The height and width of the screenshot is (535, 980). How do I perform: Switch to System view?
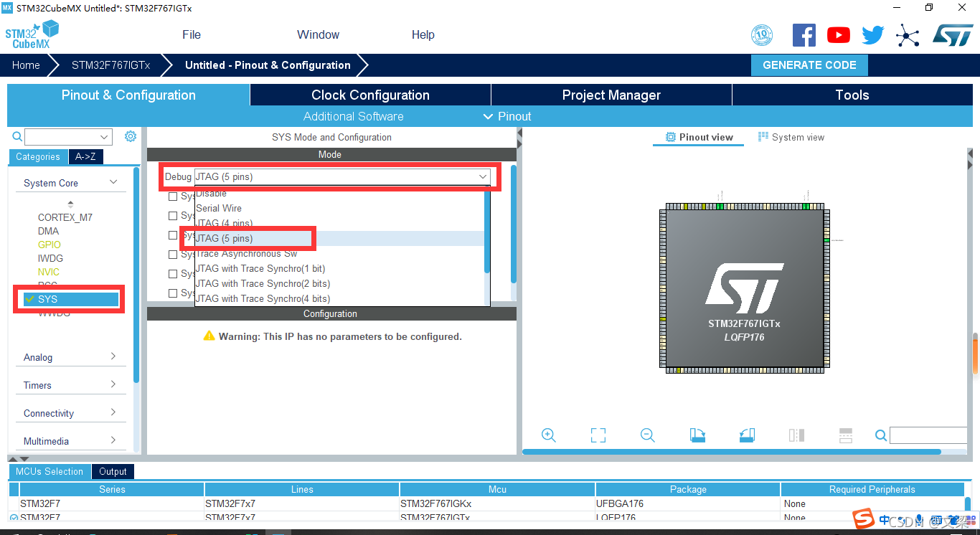[791, 137]
